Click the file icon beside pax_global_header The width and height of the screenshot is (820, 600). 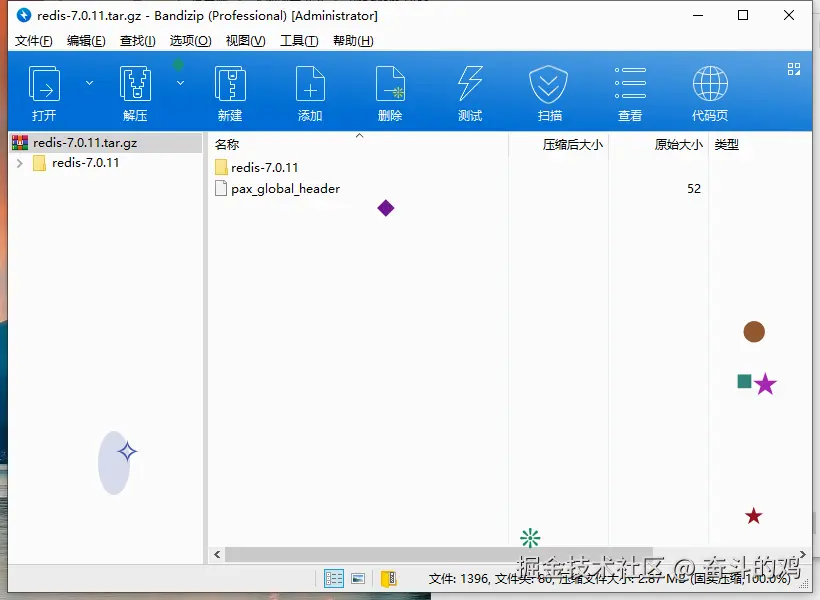coord(221,188)
